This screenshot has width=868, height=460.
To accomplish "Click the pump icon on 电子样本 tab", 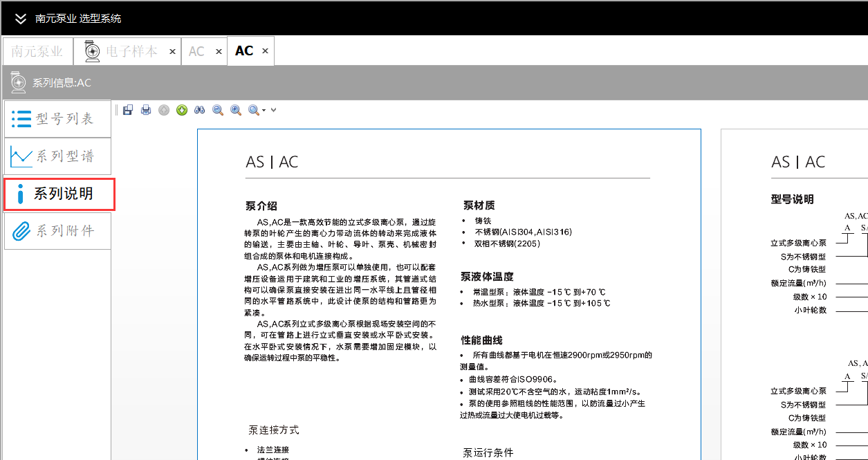I will point(91,51).
